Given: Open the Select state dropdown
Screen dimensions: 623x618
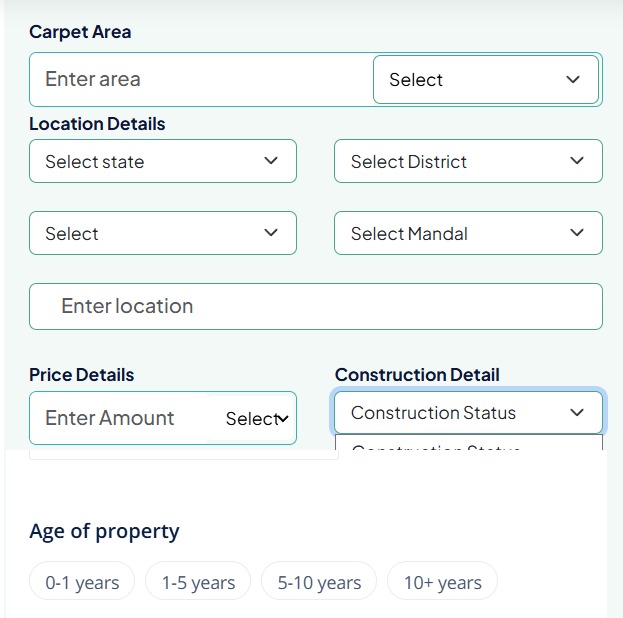Looking at the screenshot, I should click(163, 161).
